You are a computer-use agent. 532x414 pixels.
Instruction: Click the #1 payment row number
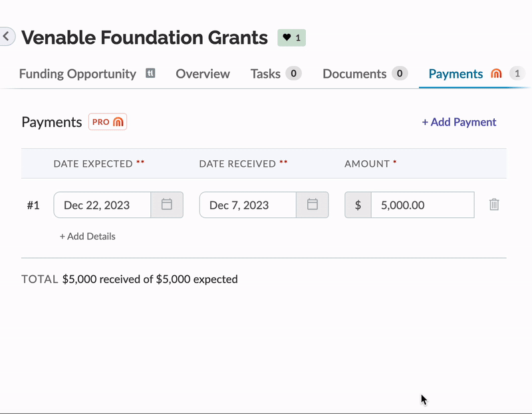click(33, 205)
